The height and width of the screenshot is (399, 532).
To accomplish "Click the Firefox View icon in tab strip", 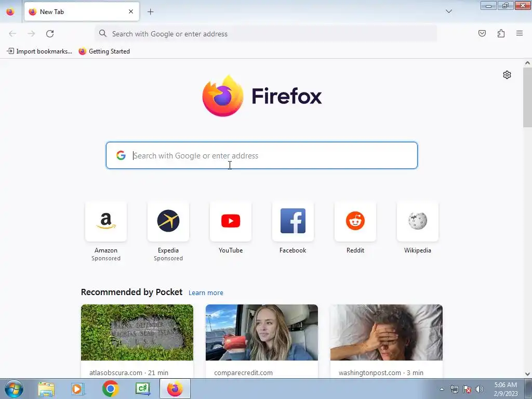I will pyautogui.click(x=10, y=12).
